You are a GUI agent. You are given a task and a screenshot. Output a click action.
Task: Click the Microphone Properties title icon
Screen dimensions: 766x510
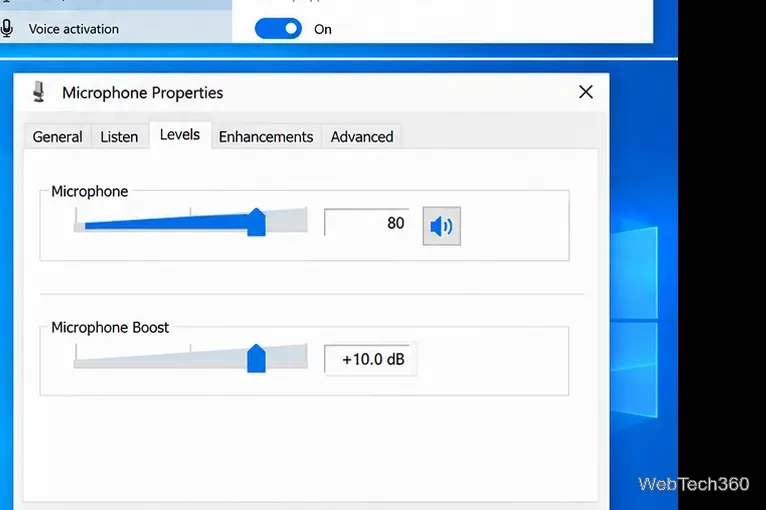39,92
